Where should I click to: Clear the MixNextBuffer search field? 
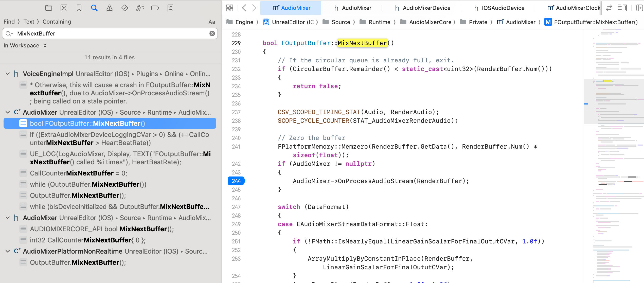tap(212, 33)
